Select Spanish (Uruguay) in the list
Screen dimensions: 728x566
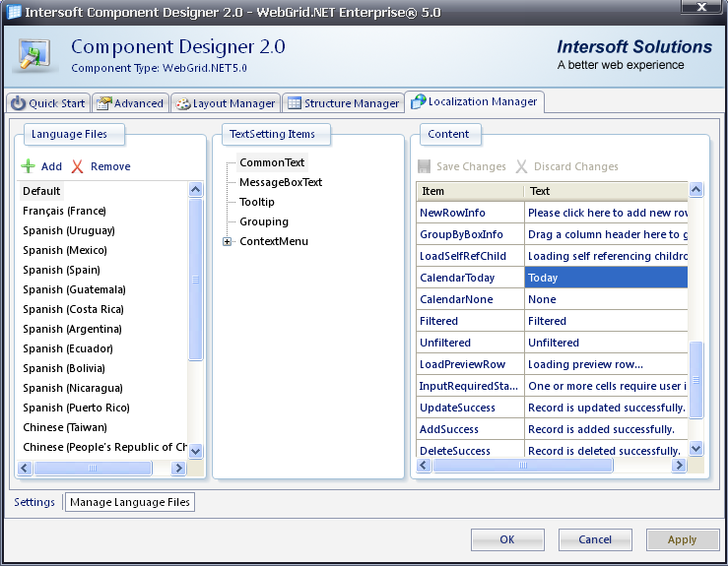tap(69, 230)
